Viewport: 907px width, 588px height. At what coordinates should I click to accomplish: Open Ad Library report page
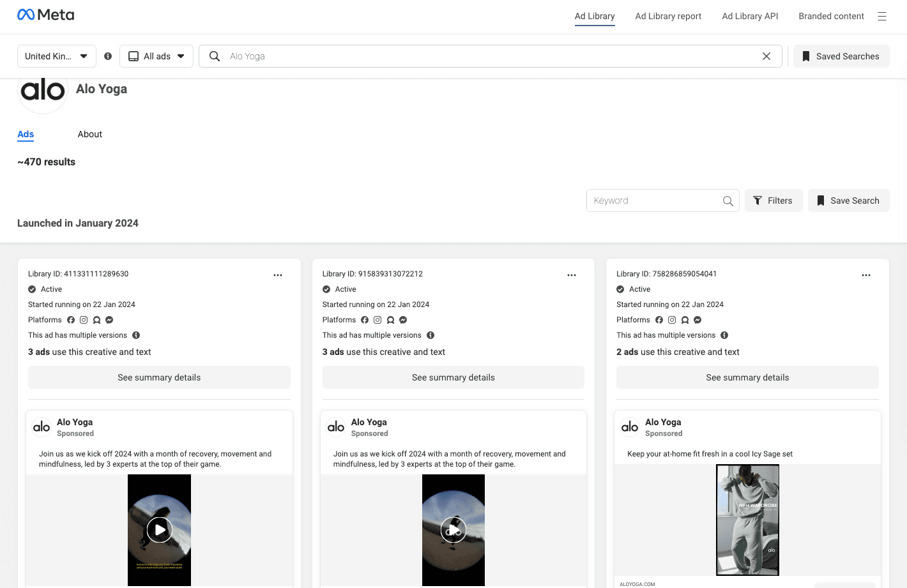[x=668, y=17]
